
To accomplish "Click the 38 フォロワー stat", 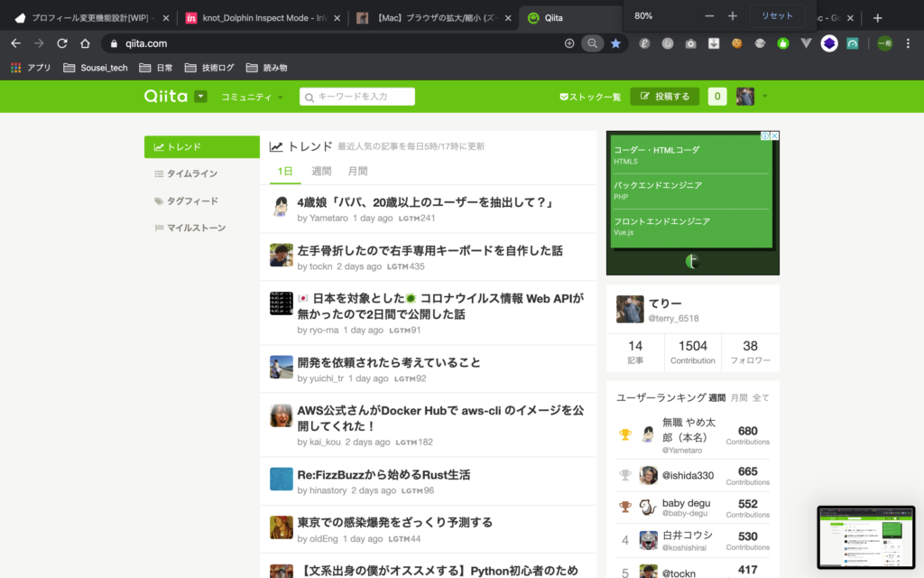I will point(750,352).
